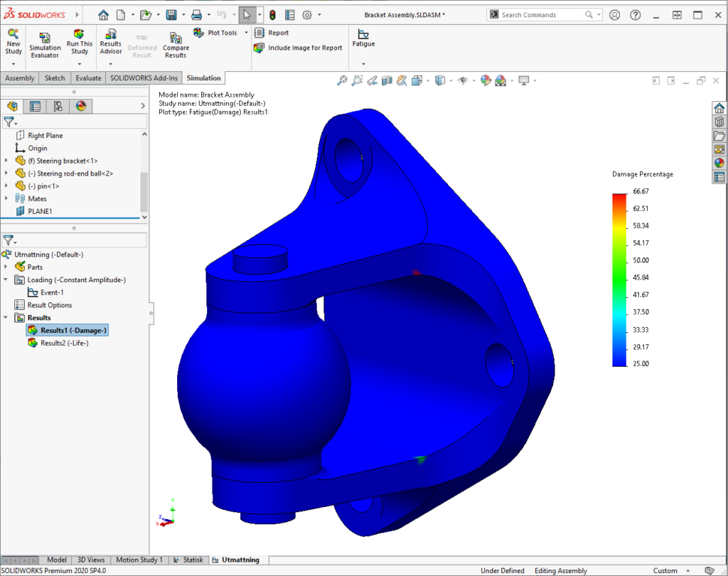Click the Compare Results icon
The image size is (728, 576).
(x=176, y=39)
